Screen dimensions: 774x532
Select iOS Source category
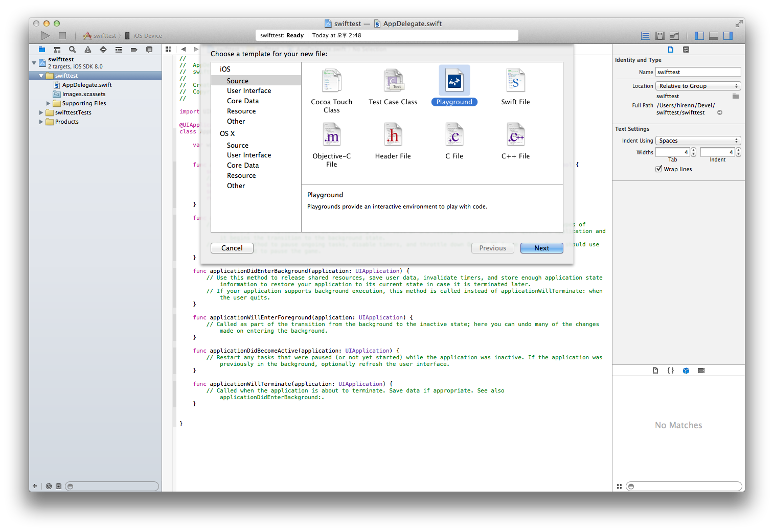256,81
